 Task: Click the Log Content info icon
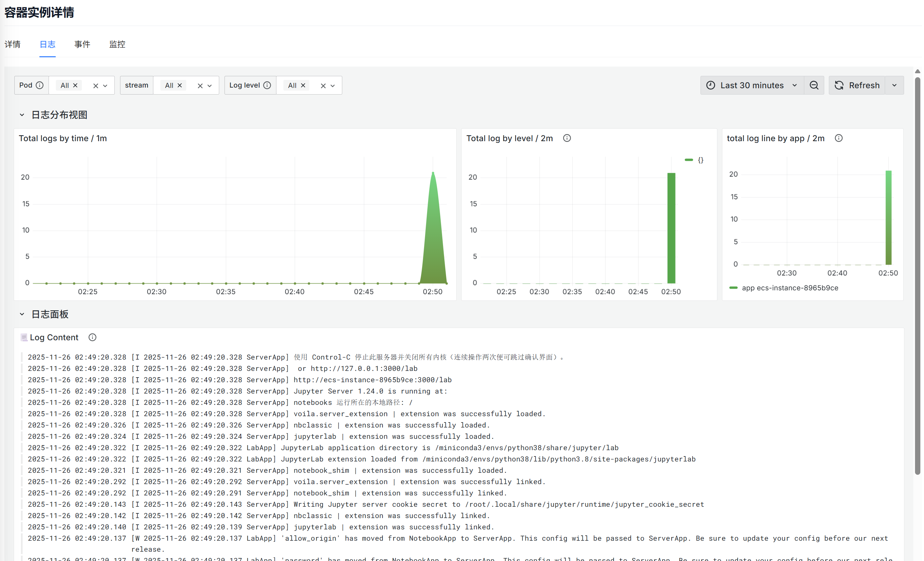[x=92, y=337]
